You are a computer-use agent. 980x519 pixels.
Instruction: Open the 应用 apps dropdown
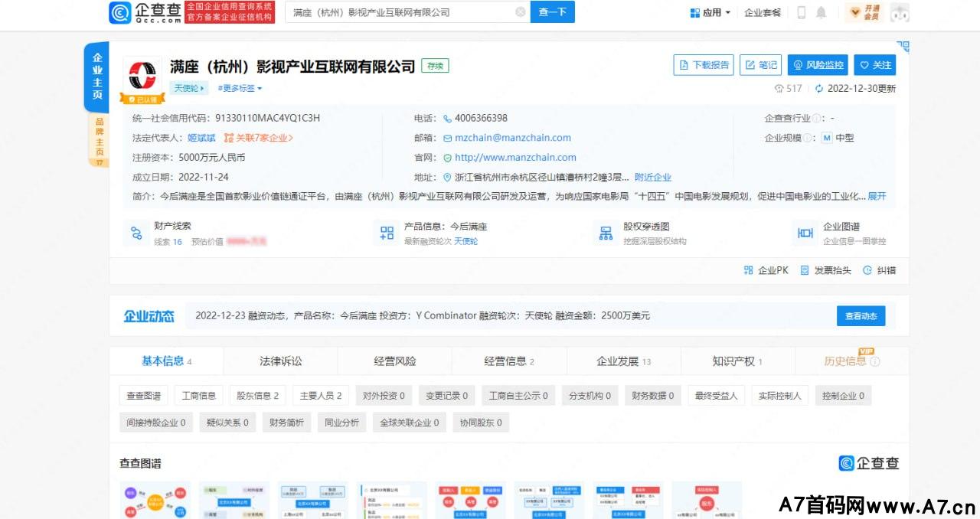tap(710, 11)
